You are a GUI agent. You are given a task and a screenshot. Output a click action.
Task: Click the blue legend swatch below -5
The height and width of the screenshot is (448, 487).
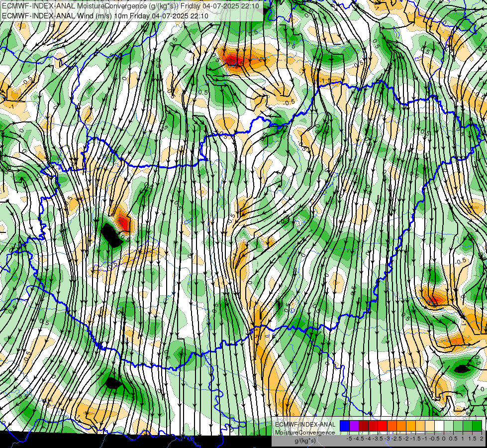click(345, 426)
